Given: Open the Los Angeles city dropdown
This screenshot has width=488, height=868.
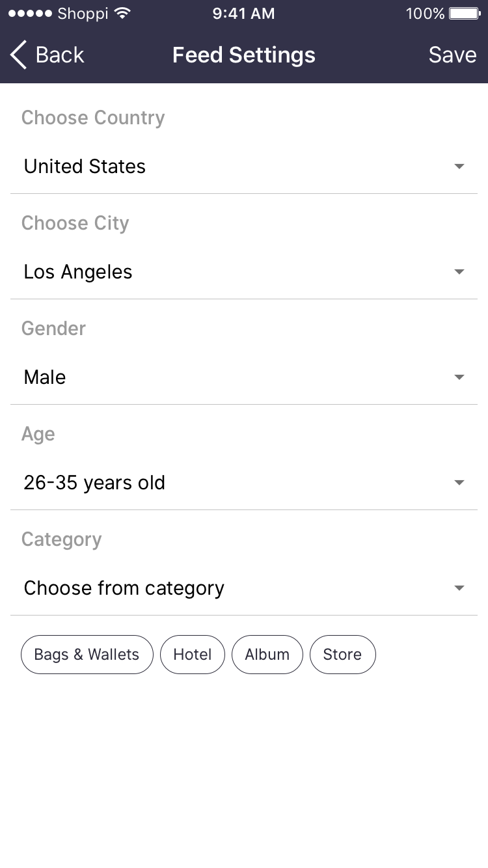Looking at the screenshot, I should (78, 272).
